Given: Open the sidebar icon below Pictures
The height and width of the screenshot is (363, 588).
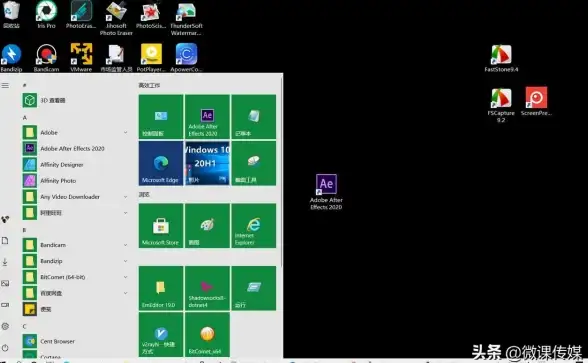Looking at the screenshot, I should 5,305.
